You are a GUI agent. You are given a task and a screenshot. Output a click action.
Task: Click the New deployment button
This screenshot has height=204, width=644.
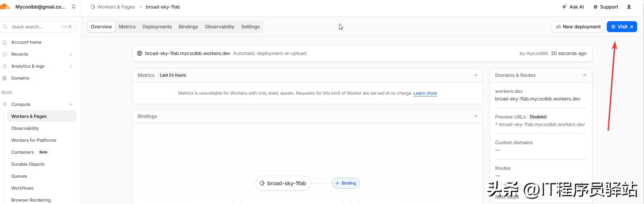coord(578,27)
